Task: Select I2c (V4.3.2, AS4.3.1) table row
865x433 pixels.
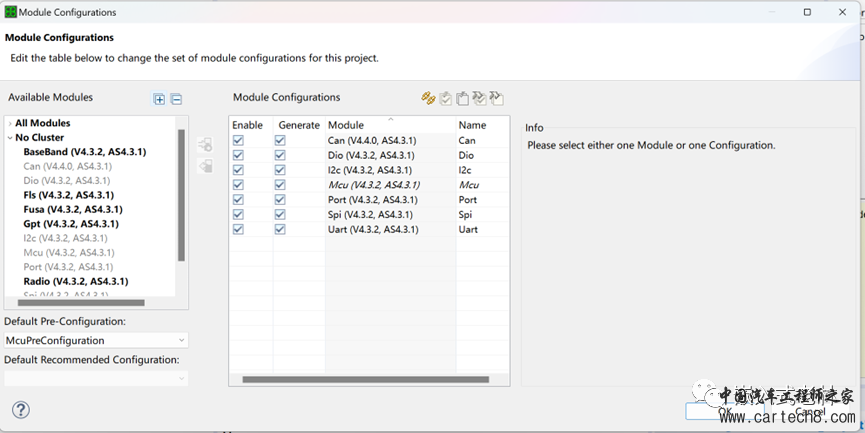Action: point(369,170)
